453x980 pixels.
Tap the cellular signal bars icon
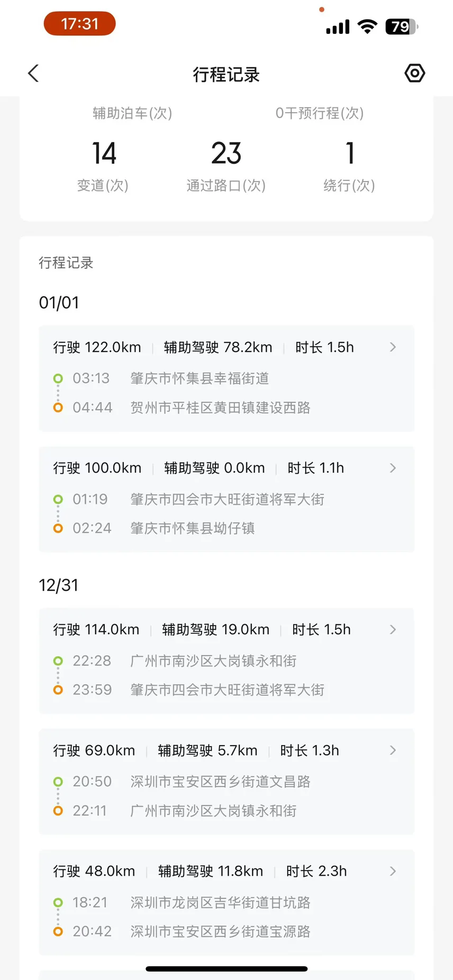pos(338,26)
